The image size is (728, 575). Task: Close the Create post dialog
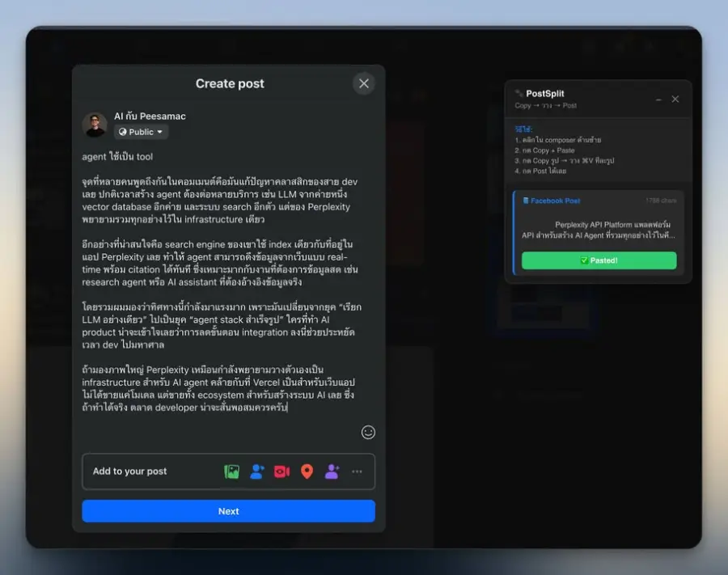[364, 83]
